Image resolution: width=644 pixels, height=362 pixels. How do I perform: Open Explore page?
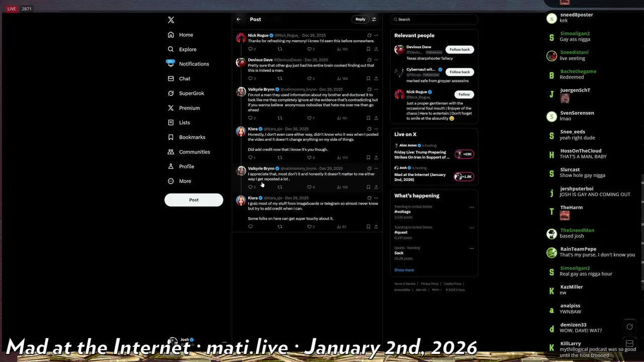point(182,49)
